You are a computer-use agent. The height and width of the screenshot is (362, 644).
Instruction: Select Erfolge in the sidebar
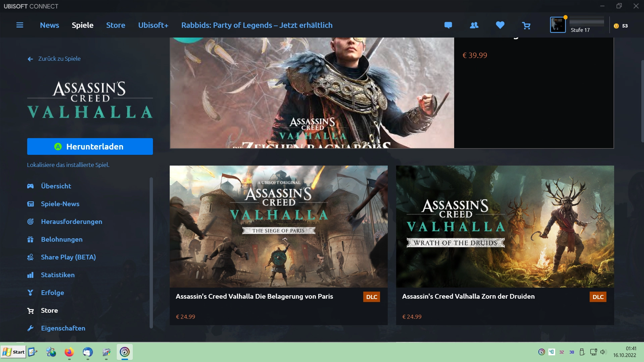click(52, 293)
